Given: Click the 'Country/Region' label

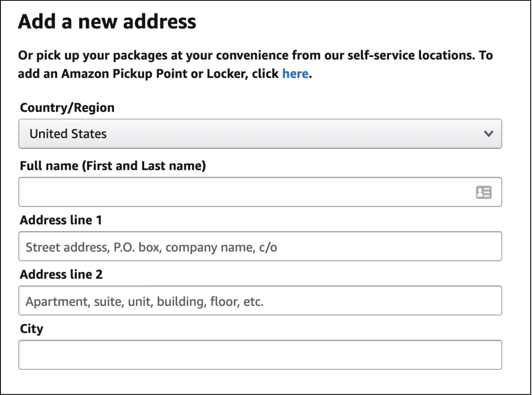Looking at the screenshot, I should [67, 108].
